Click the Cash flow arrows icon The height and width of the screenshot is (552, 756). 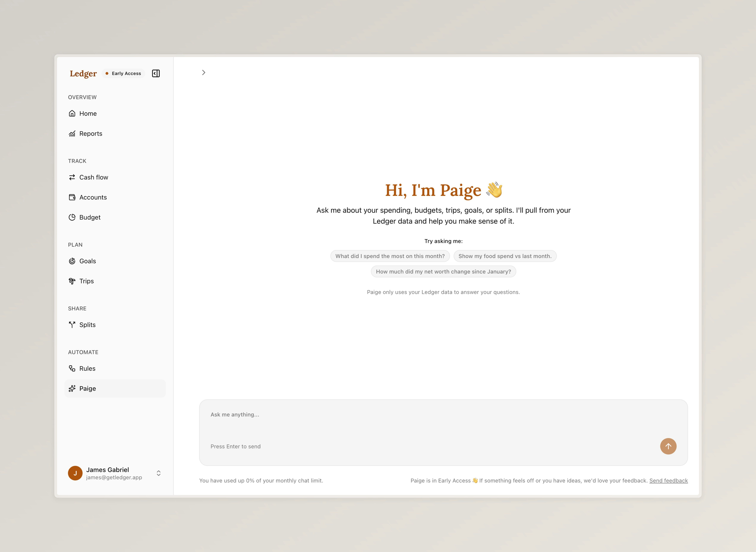click(x=72, y=177)
